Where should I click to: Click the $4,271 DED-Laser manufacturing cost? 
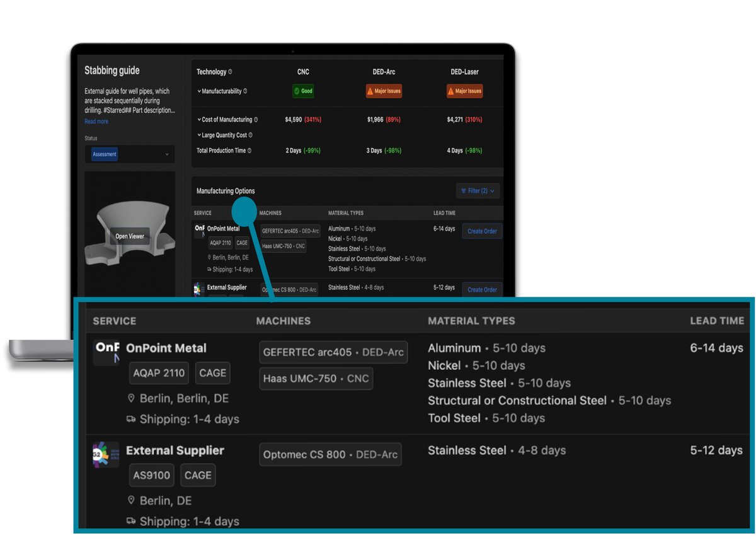tap(456, 120)
